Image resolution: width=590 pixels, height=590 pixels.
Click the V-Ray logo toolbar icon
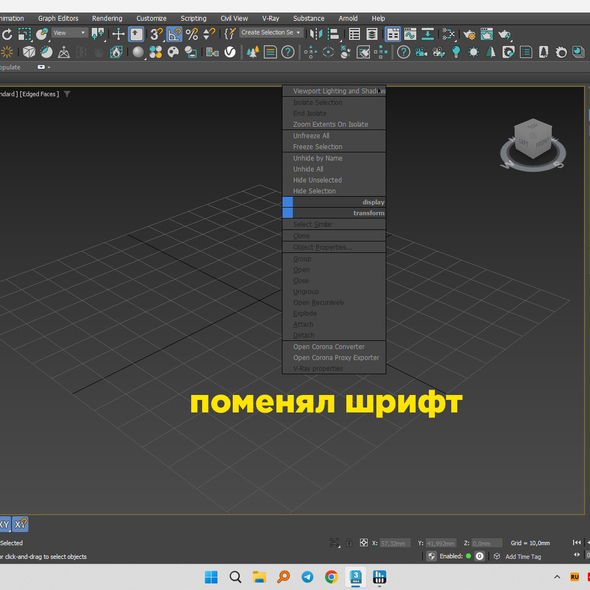click(230, 52)
